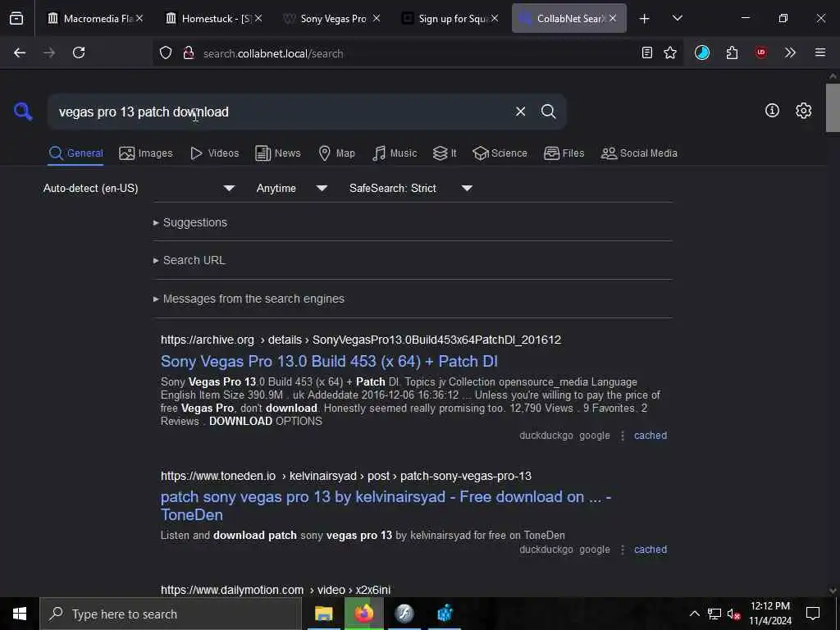Click the page vertical scrollbar thumb
Image resolution: width=840 pixels, height=630 pixels.
[833, 107]
